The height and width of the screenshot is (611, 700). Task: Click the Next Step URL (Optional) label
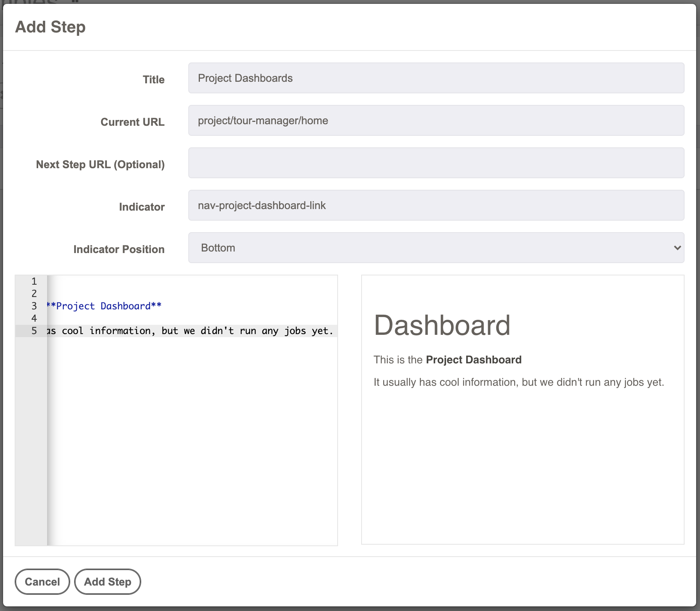click(x=100, y=164)
